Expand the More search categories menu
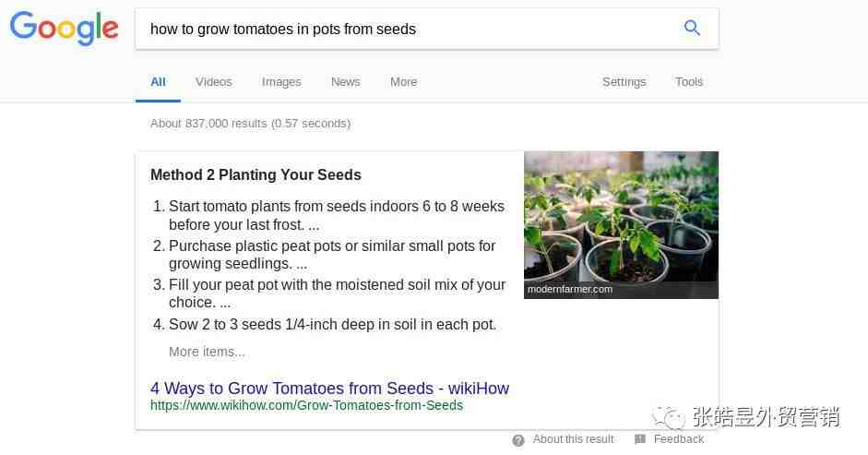The image size is (868, 455). (403, 82)
